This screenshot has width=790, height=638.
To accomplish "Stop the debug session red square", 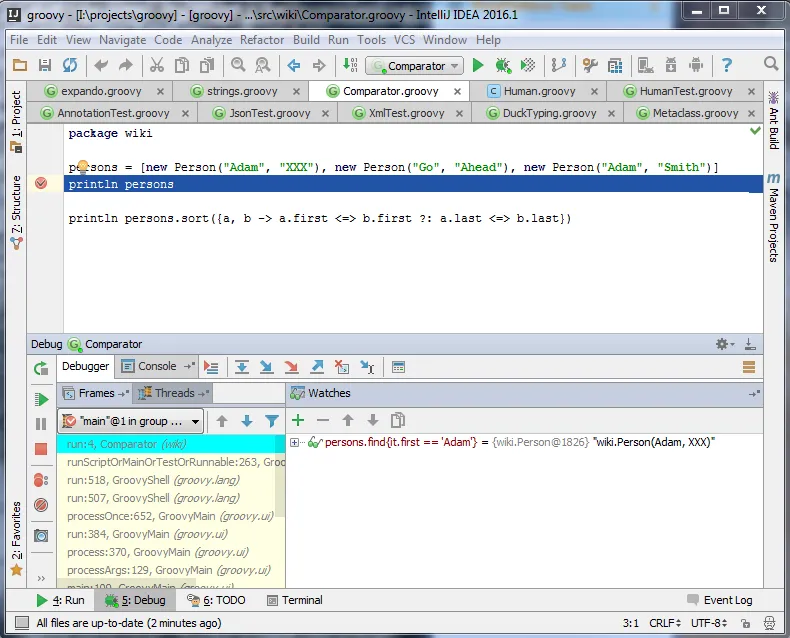I will pyautogui.click(x=41, y=449).
